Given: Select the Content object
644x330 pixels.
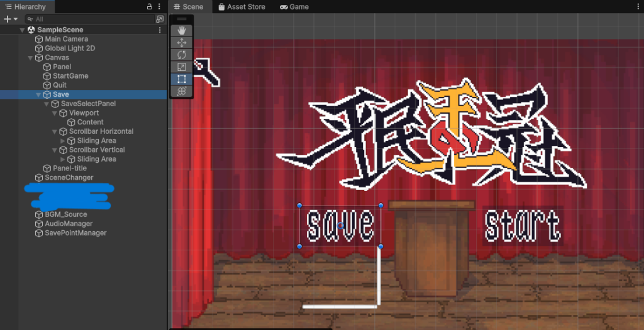Looking at the screenshot, I should coord(91,123).
